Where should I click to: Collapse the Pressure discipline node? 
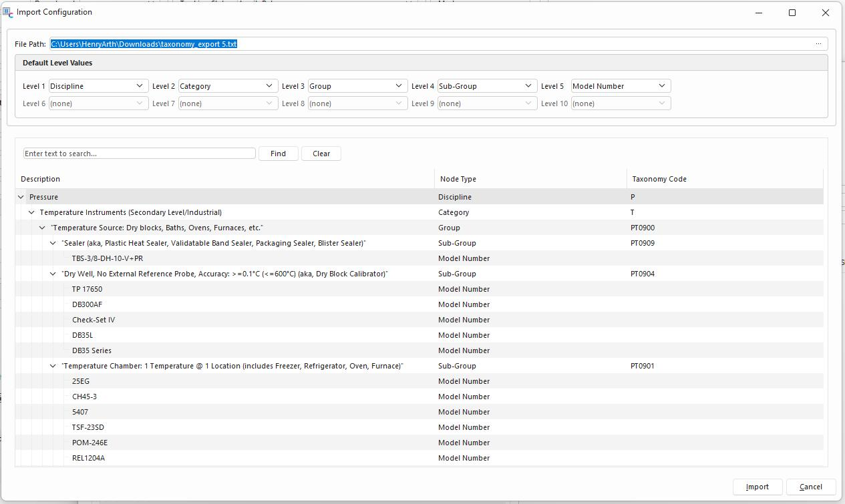[x=21, y=197]
